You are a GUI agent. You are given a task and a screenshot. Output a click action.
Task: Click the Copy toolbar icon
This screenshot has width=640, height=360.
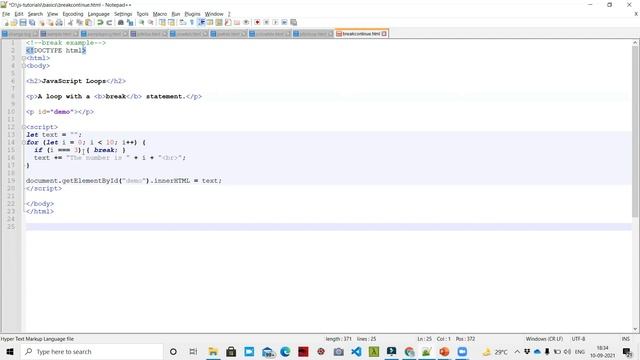coord(79,22)
